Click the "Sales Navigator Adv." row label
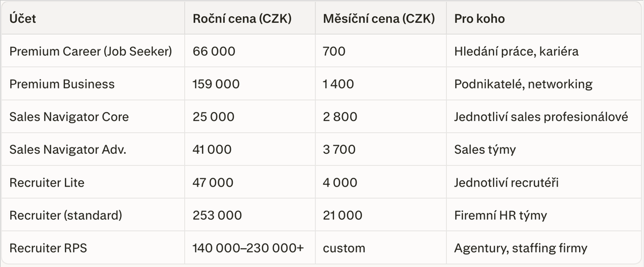Image resolution: width=644 pixels, height=267 pixels. 68,150
